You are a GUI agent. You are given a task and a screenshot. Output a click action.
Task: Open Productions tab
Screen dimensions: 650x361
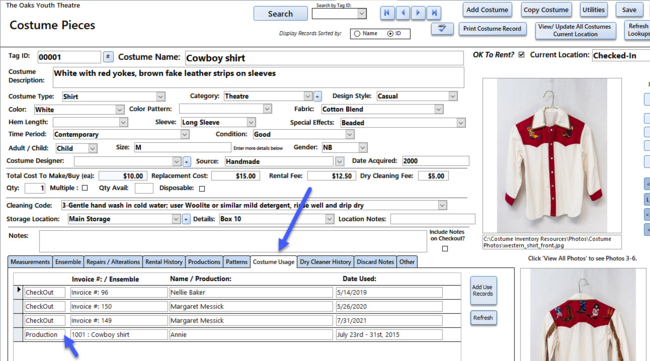[204, 262]
